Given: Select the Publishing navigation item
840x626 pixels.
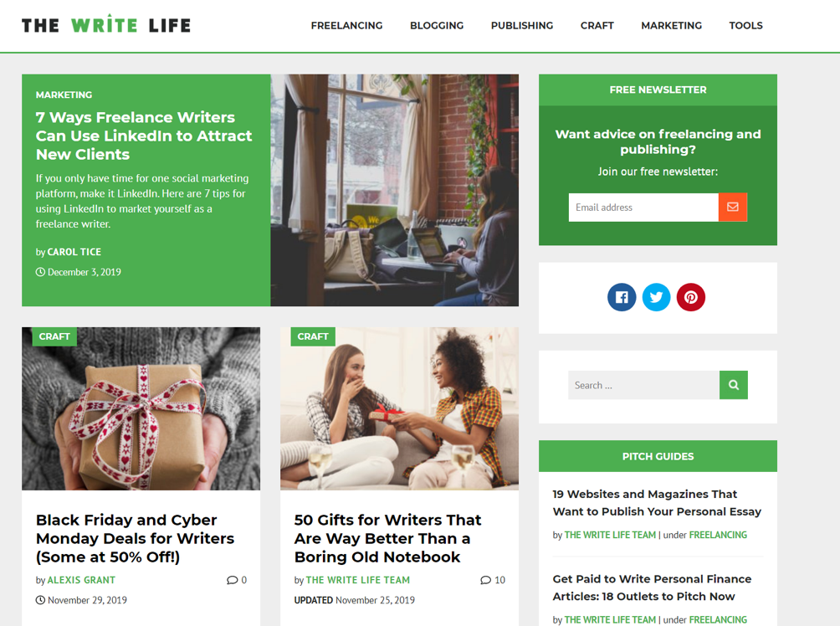Looking at the screenshot, I should click(522, 26).
